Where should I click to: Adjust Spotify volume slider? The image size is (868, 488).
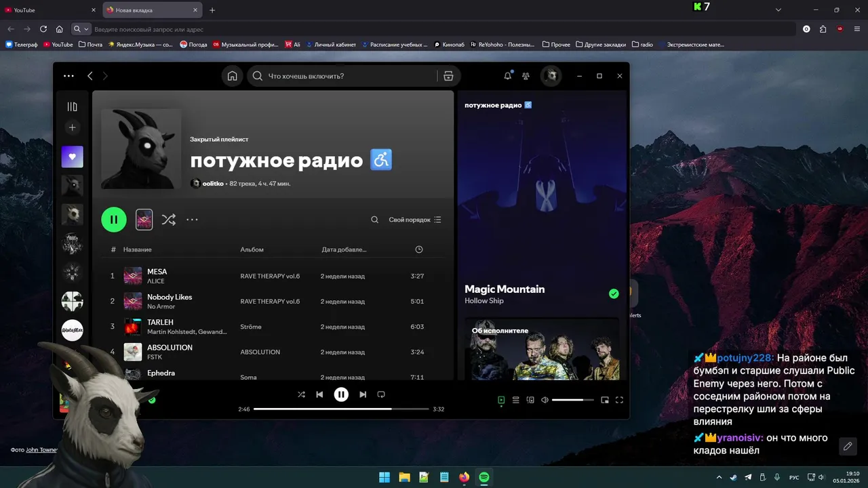[573, 400]
